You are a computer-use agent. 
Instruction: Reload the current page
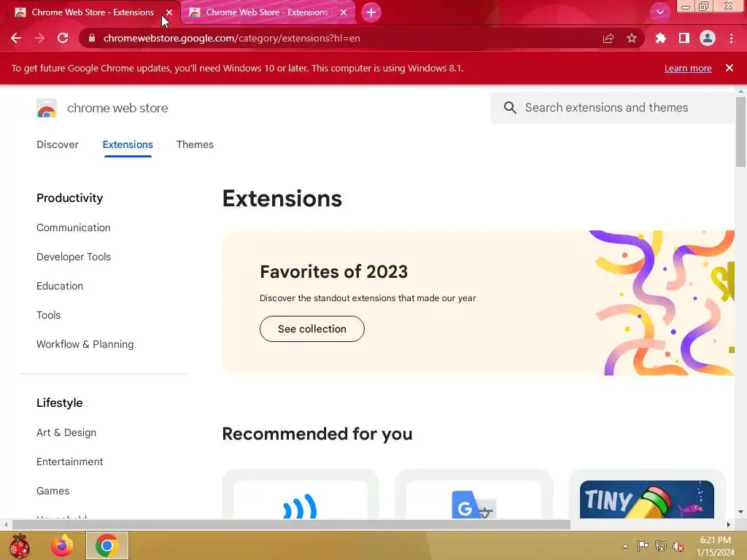tap(63, 38)
